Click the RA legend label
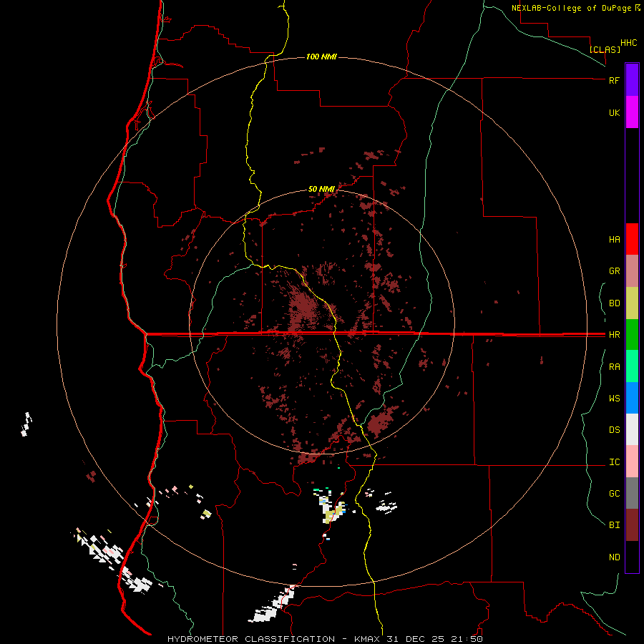Image resolution: width=644 pixels, height=644 pixels. (x=614, y=367)
